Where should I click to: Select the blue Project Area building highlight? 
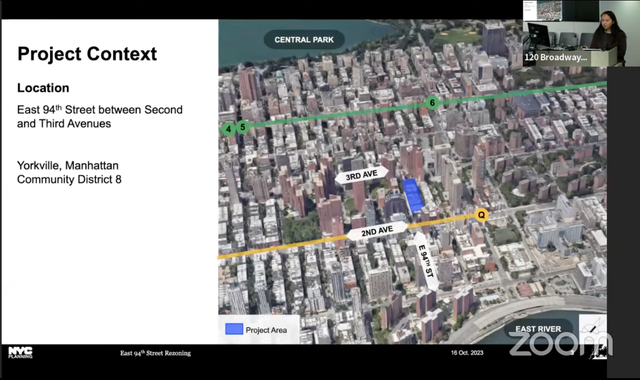[413, 196]
